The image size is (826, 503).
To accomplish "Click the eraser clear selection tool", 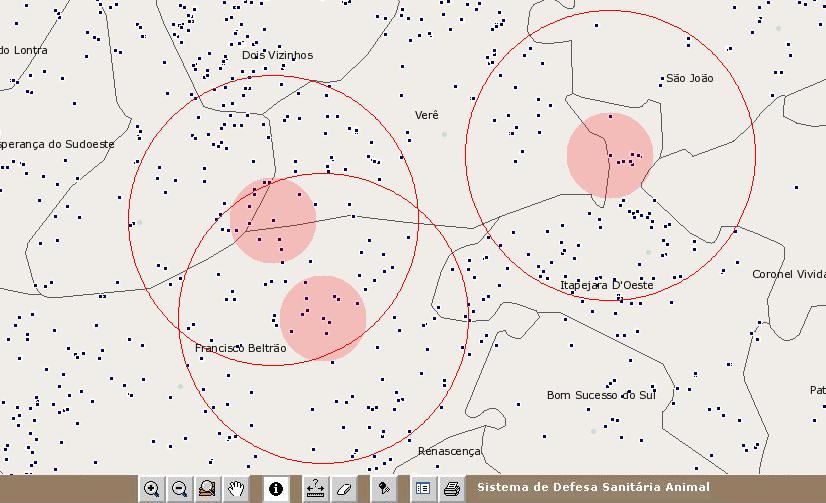I will coord(344,489).
